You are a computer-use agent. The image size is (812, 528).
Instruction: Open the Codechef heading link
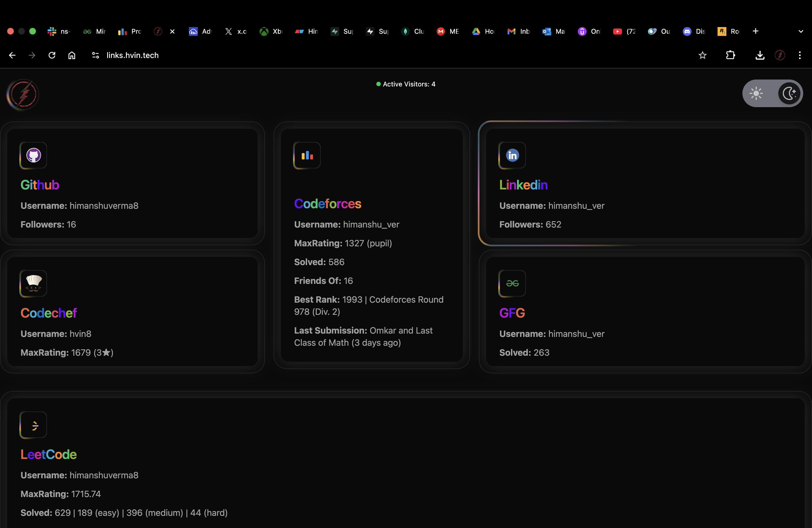point(48,313)
